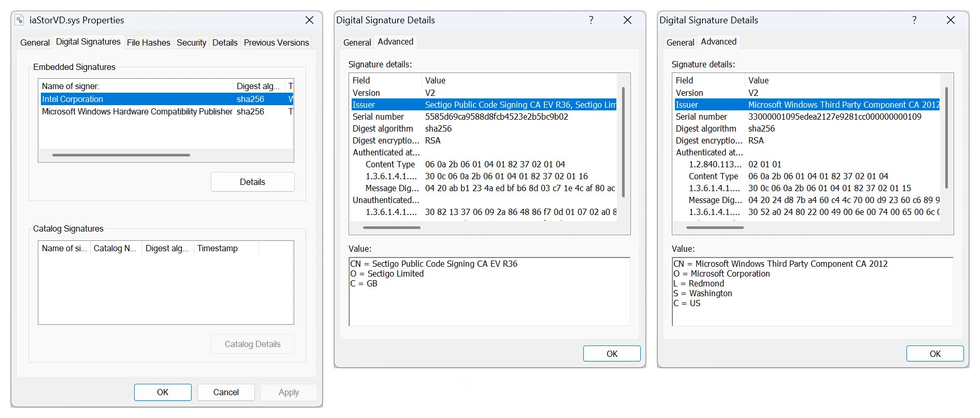Screen dimensions: 980x418
Task: Click the help question mark in the Sectigo details window
Action: (591, 20)
